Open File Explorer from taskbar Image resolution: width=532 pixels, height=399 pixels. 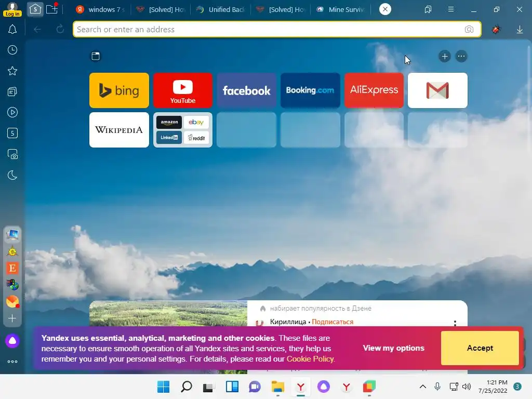(x=278, y=387)
